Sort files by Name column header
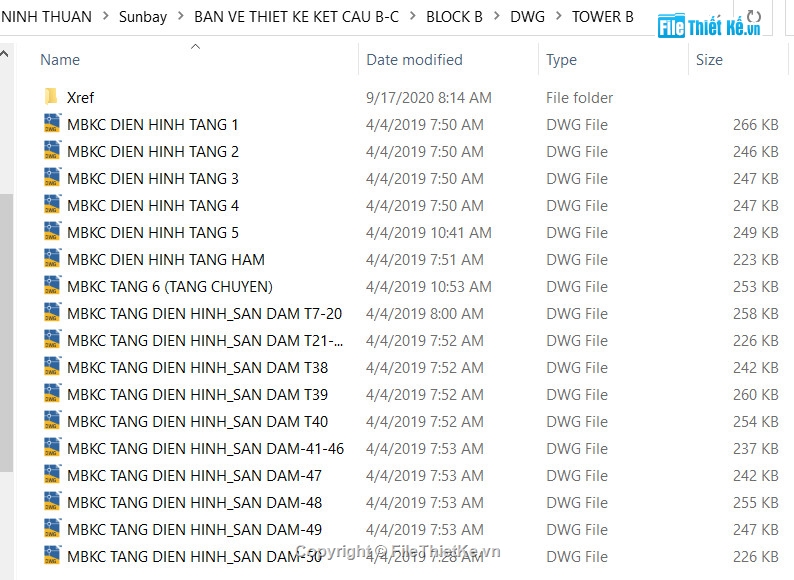794x580 pixels. [60, 60]
